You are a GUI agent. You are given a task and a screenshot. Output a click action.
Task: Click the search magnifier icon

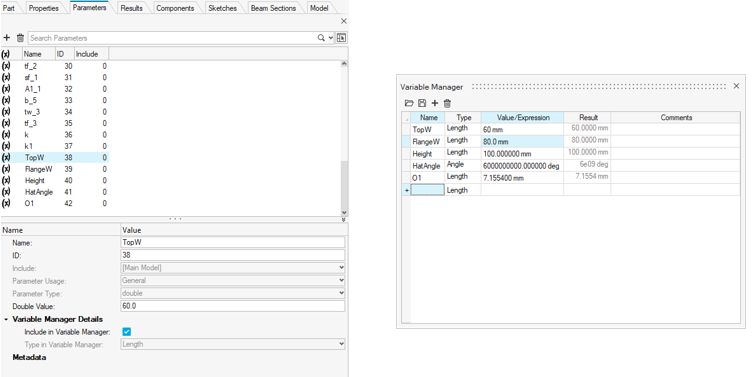tap(321, 38)
